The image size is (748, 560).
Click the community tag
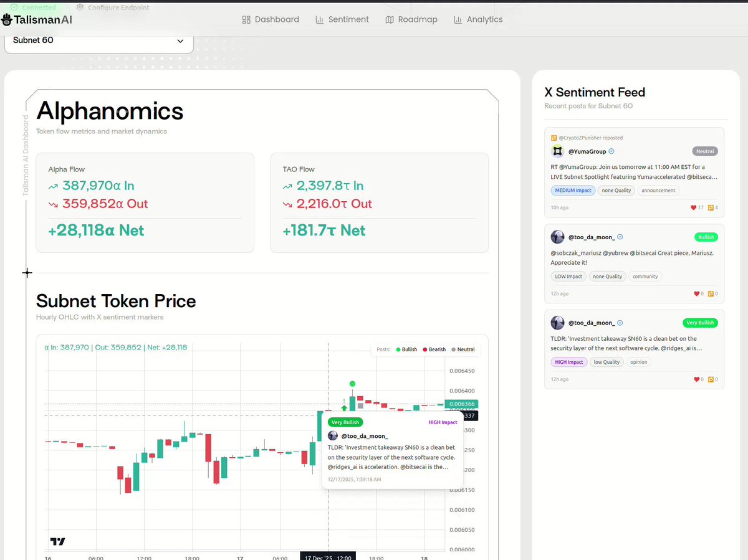[x=645, y=277]
